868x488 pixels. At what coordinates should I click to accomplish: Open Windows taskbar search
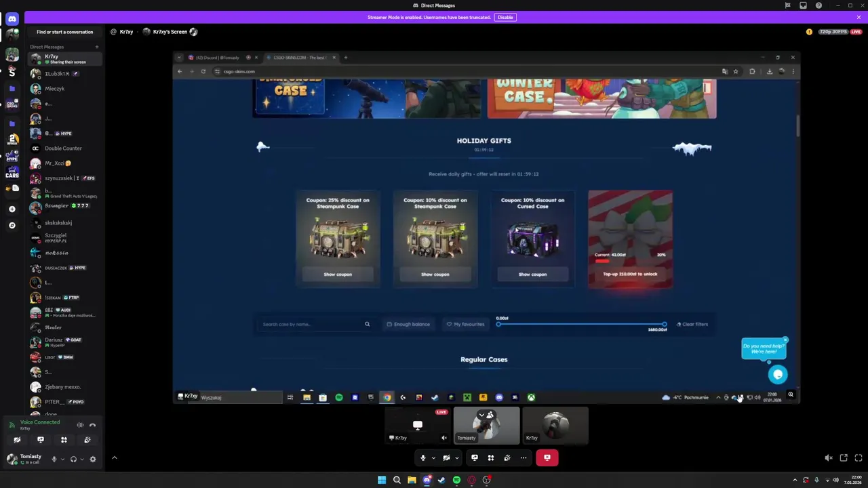tap(397, 480)
